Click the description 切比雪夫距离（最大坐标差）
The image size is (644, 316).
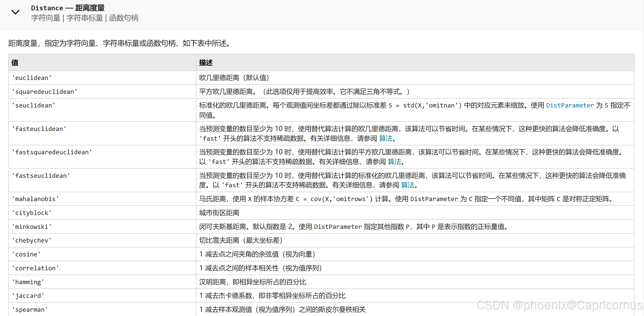(x=241, y=240)
